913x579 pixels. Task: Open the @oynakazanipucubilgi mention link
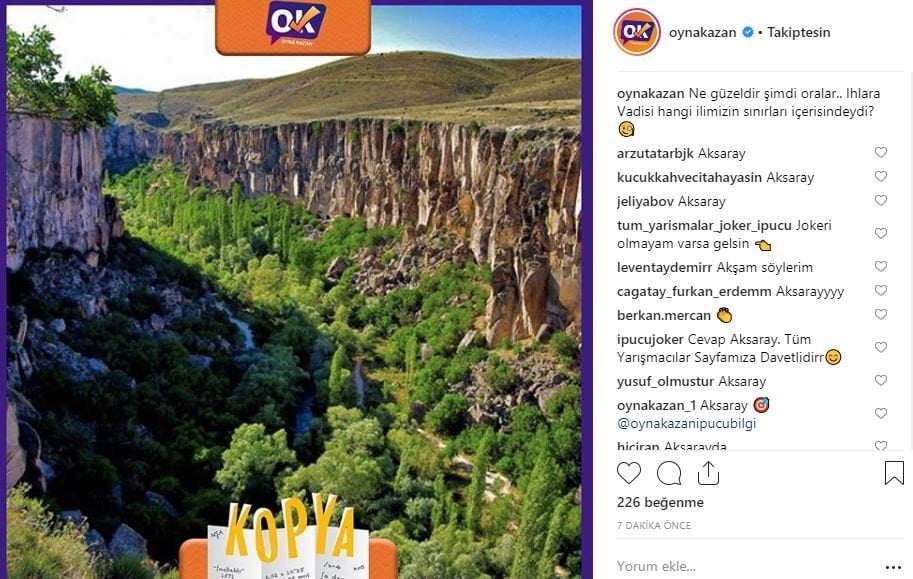686,423
